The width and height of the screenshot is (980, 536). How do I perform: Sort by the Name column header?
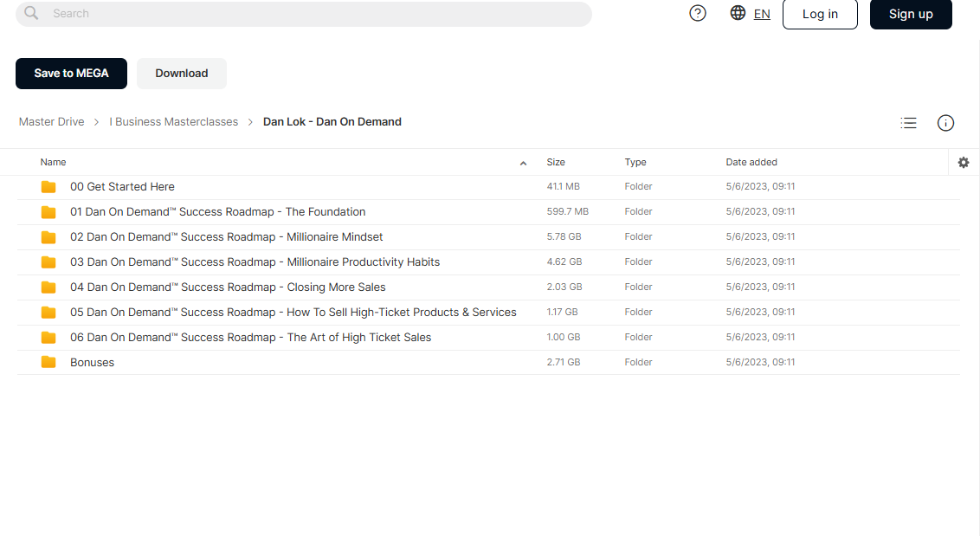click(x=53, y=162)
